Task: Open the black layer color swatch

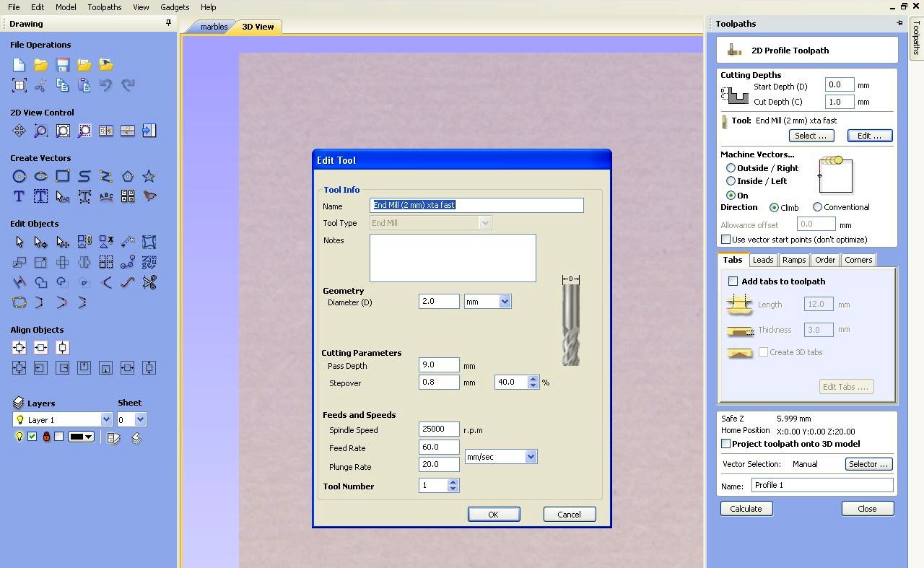Action: tap(81, 437)
